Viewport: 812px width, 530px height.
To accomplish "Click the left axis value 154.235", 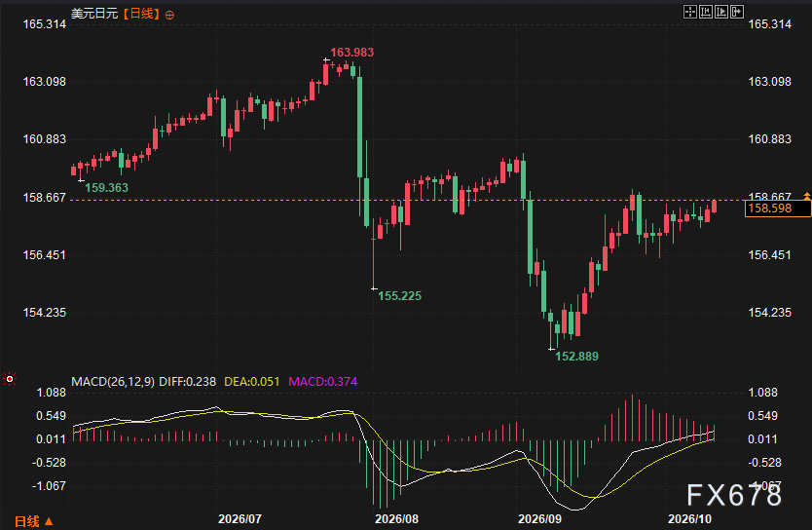I will coord(45,313).
